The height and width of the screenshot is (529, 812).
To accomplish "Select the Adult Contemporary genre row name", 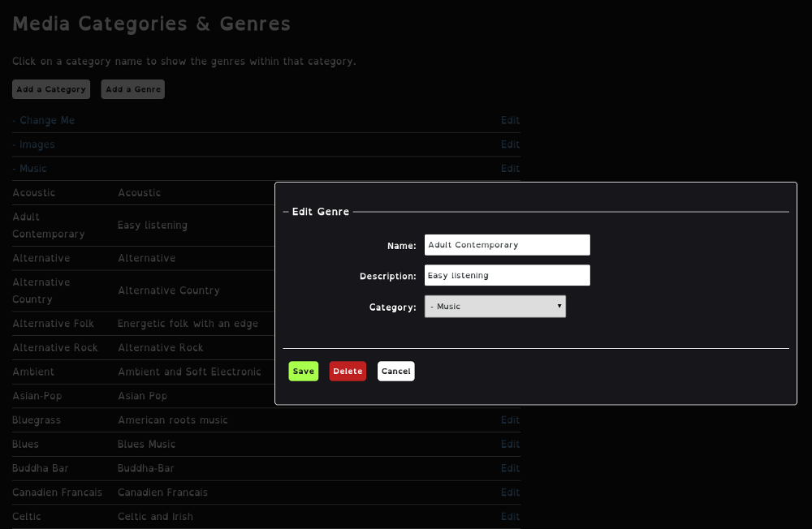I will (x=48, y=226).
